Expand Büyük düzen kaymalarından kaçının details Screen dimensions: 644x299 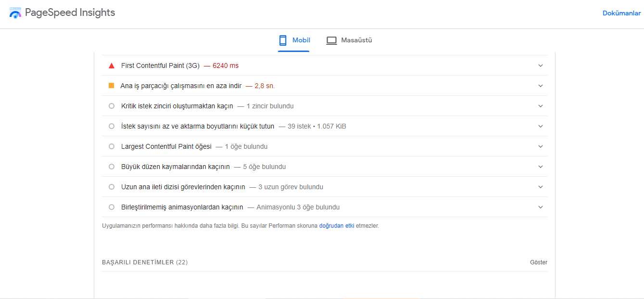coord(540,166)
